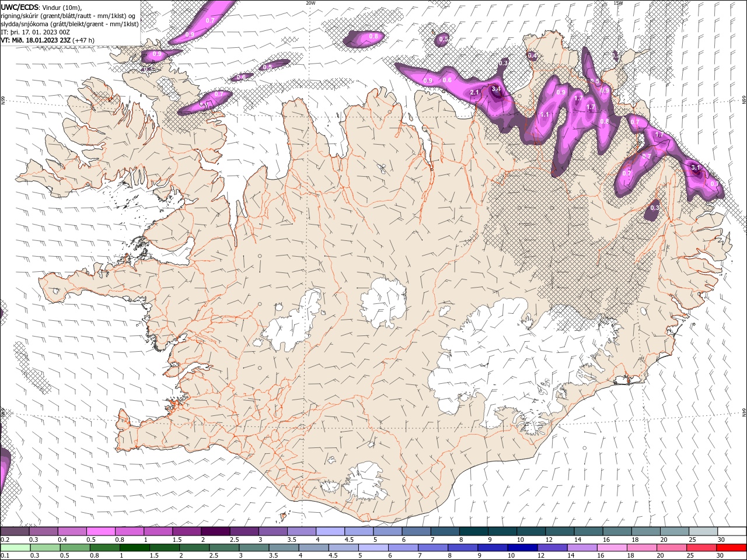Select the darkest purple 2–2.5 swatch, upper scale

coord(215,531)
